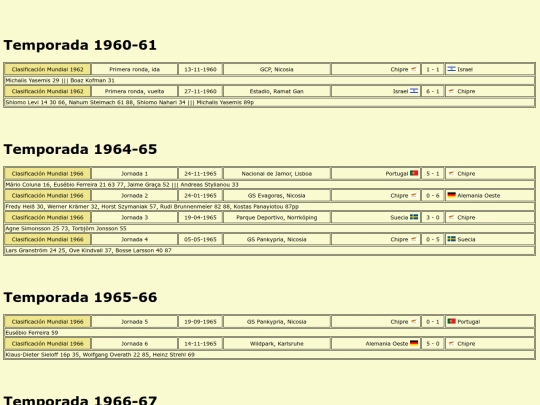Click the date 19-04-1965
Screen dimensions: 540x405
[200, 217]
